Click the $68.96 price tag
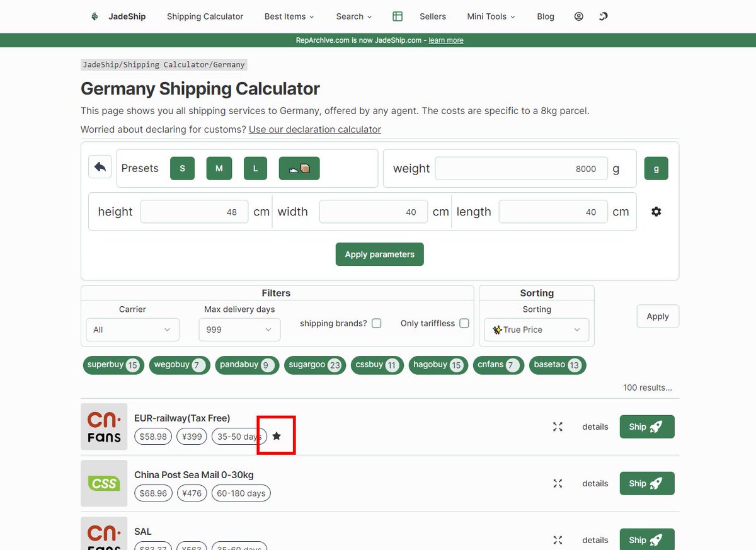Screen dimensions: 756x550 point(153,493)
